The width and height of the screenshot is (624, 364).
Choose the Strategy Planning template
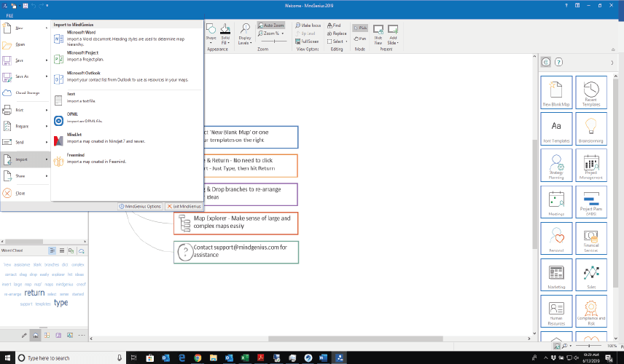point(556,165)
